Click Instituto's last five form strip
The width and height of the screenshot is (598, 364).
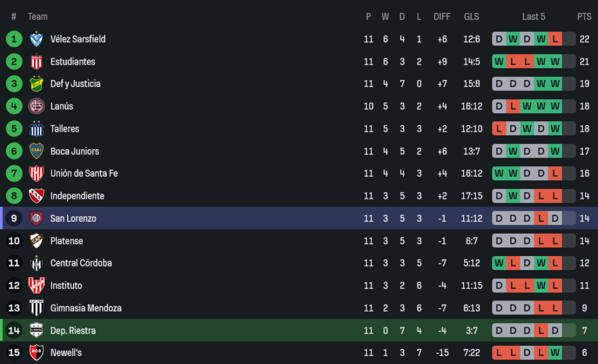coord(534,286)
